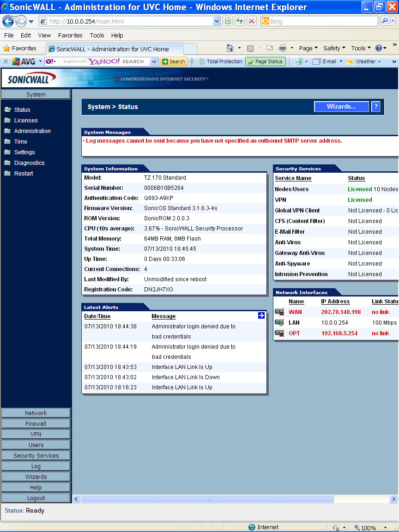The image size is (399, 532).
Task: Expand the Firewall section in the sidebar
Action: point(36,423)
